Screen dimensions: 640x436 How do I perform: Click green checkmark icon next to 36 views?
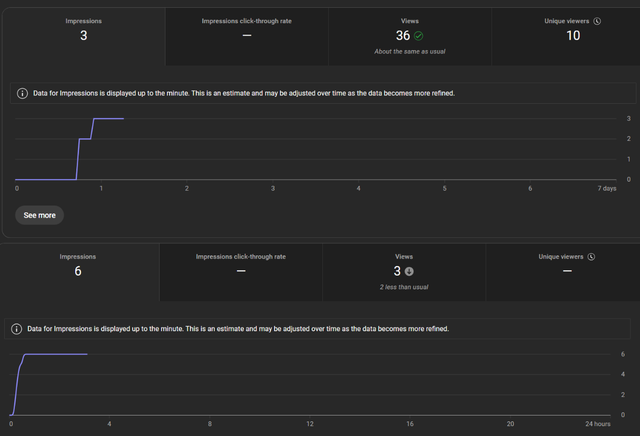point(419,36)
